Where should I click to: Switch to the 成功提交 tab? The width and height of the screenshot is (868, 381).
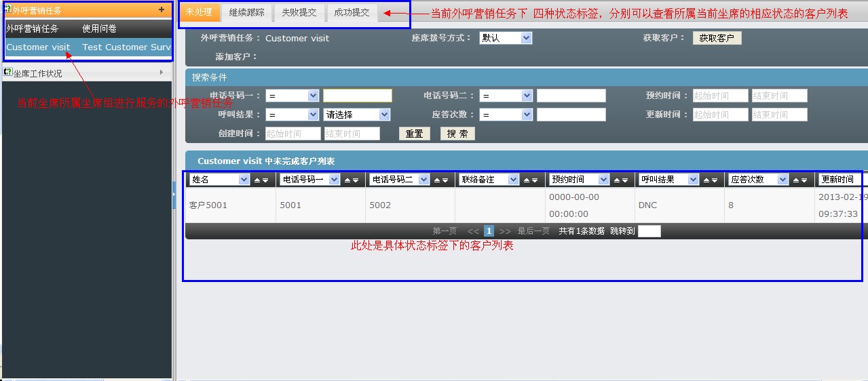coord(352,13)
